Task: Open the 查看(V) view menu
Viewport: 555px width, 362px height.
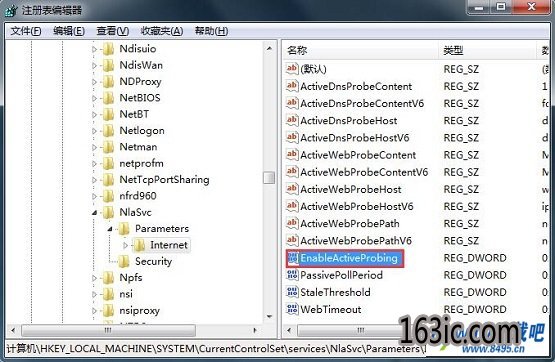Action: [x=113, y=31]
